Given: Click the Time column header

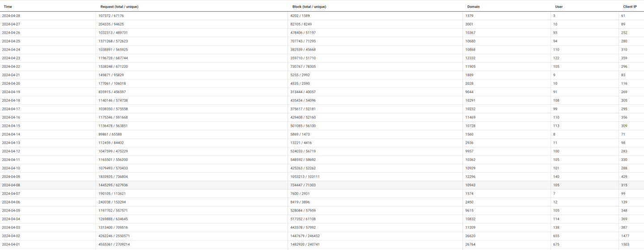Looking at the screenshot, I should 8,7.
